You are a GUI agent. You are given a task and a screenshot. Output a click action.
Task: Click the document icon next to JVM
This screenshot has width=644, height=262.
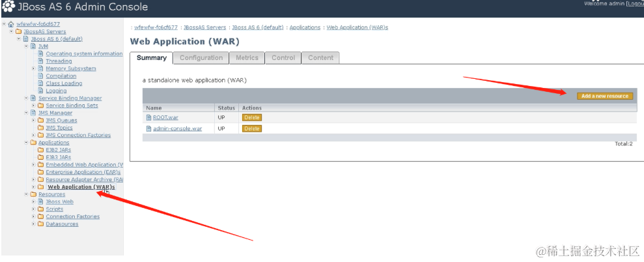[x=33, y=46]
